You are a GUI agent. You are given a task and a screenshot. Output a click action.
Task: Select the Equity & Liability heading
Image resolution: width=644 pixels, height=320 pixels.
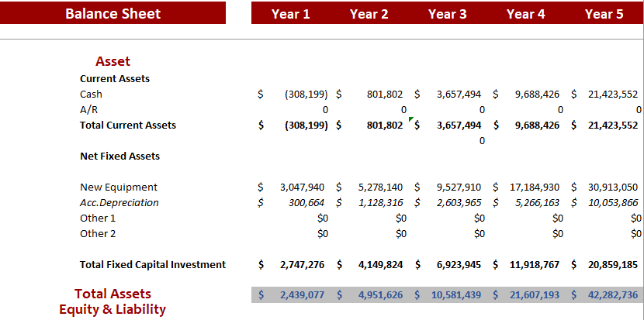[x=113, y=310]
